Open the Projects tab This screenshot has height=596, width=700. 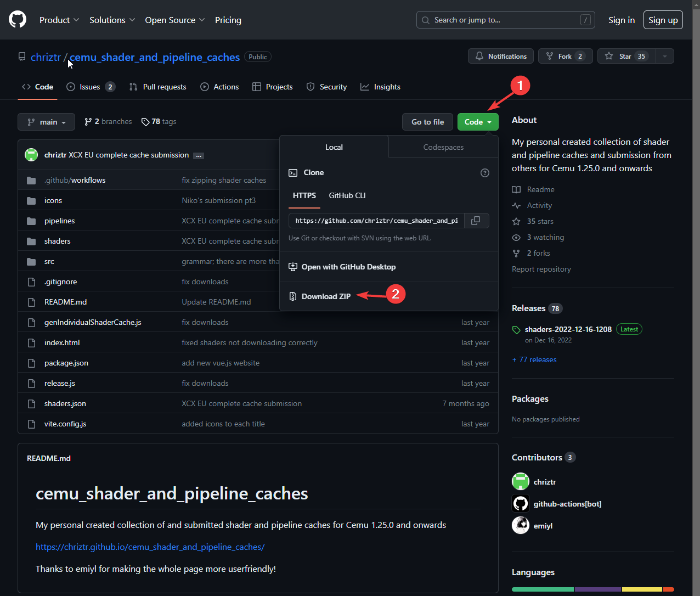pos(273,87)
